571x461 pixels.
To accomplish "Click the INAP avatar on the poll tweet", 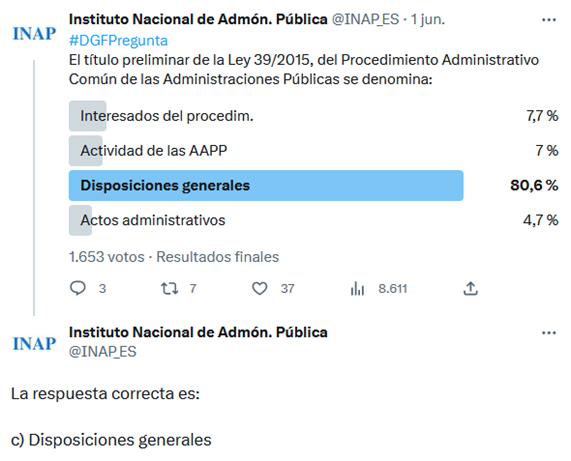I will [34, 34].
